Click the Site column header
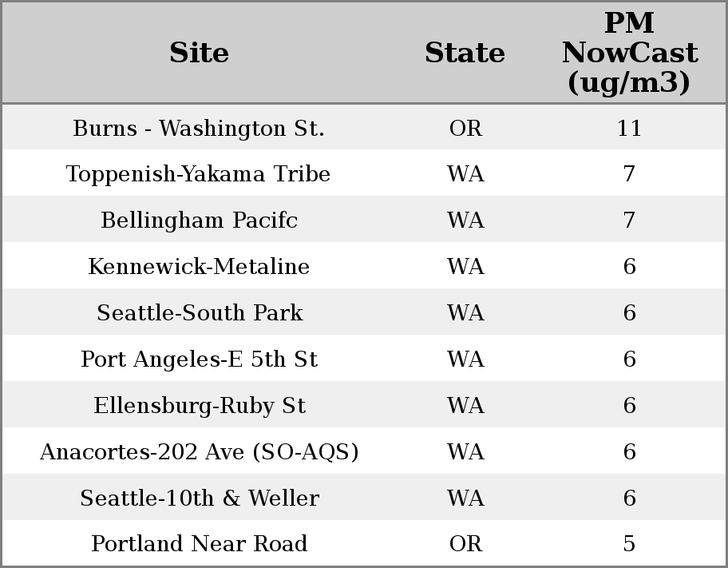The height and width of the screenshot is (568, 728). (x=199, y=53)
